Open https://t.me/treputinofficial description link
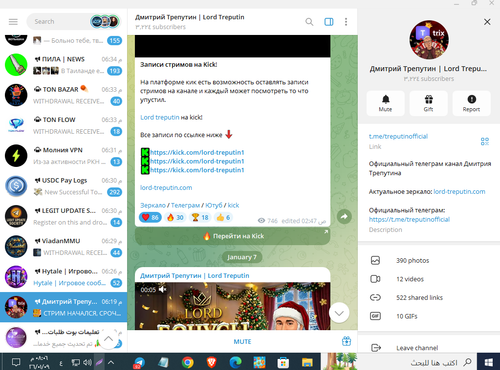 pyautogui.click(x=409, y=219)
